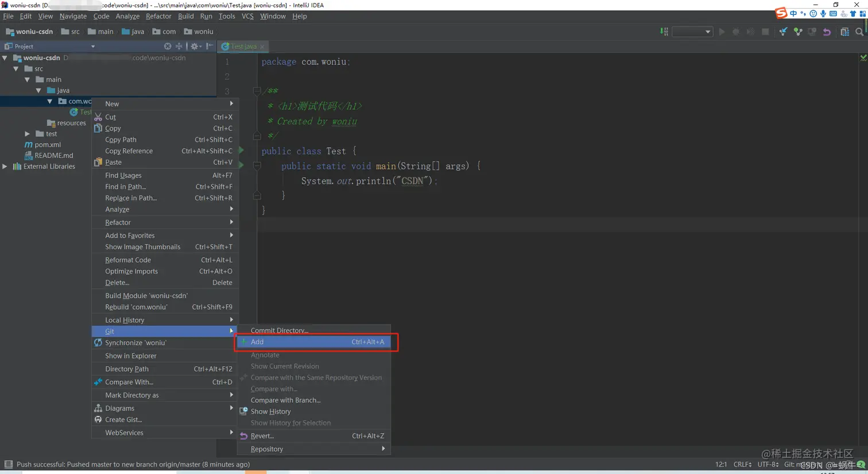This screenshot has width=868, height=474.
Task: Select the resources folder
Action: (x=66, y=123)
